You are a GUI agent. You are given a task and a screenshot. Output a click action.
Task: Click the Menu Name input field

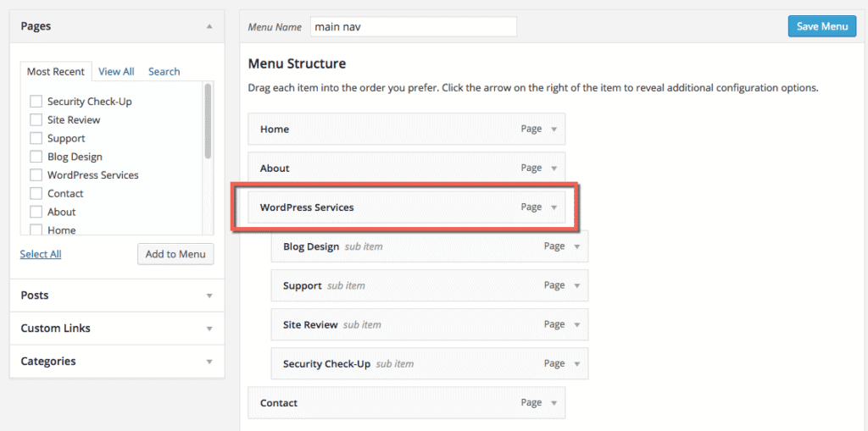pyautogui.click(x=414, y=26)
